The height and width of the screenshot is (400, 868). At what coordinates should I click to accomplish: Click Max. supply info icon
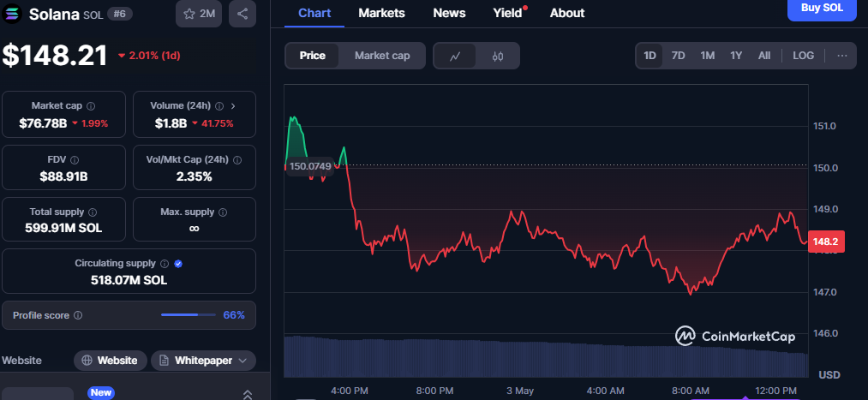[x=223, y=212]
